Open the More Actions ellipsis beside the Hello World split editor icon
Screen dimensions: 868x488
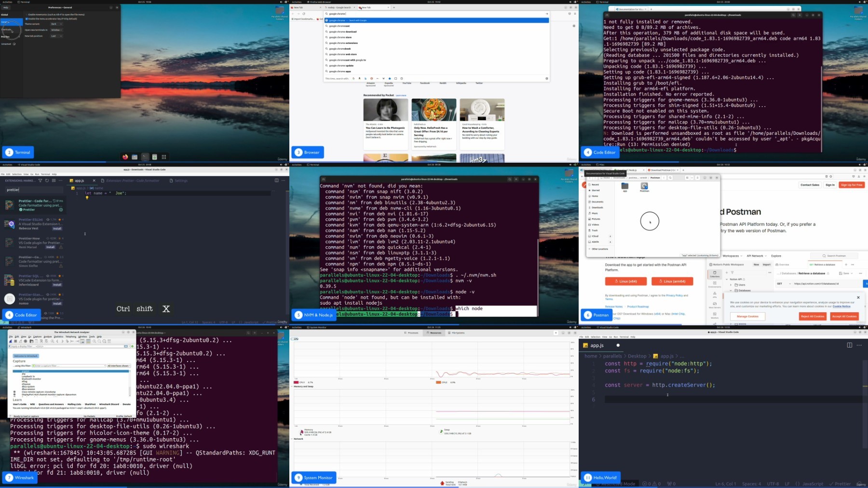pos(859,345)
